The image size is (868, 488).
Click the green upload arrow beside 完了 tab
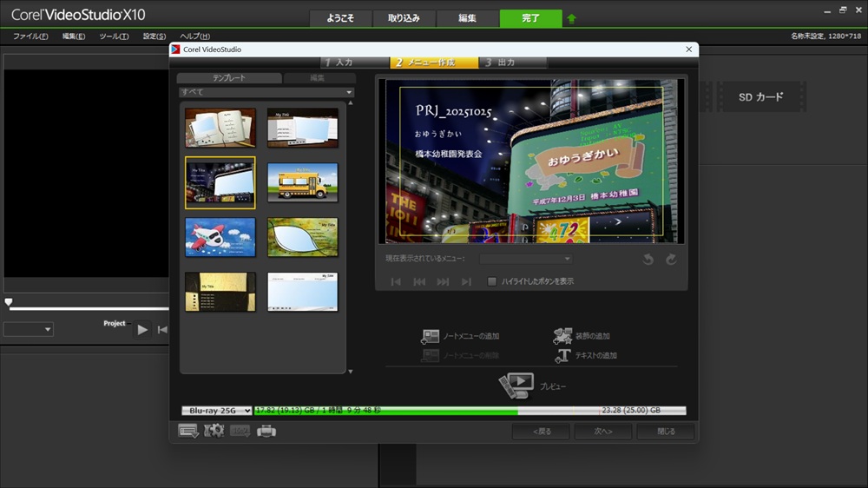tap(571, 18)
